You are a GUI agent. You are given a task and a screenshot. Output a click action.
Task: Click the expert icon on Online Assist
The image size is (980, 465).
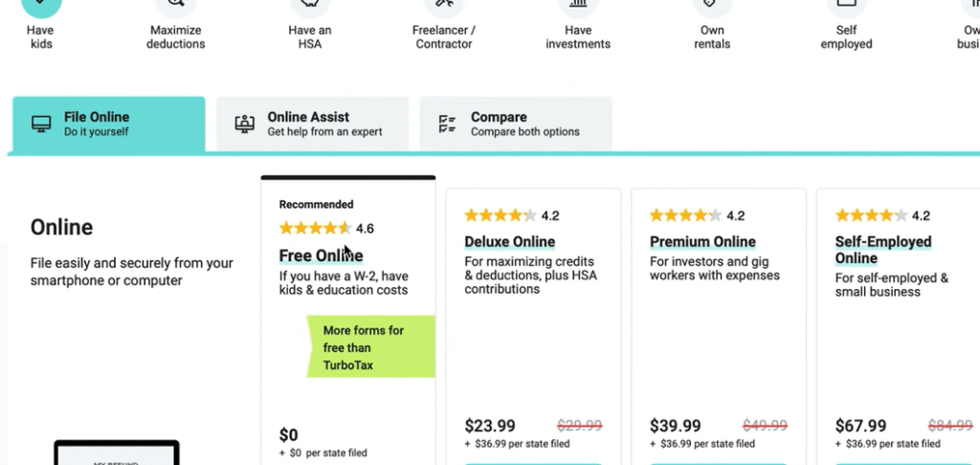pyautogui.click(x=244, y=124)
